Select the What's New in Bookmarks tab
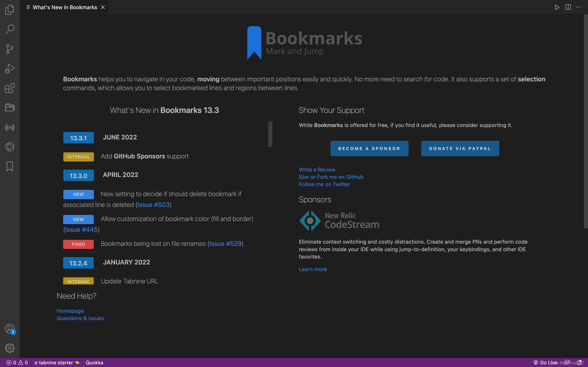The image size is (588, 367). 65,7
